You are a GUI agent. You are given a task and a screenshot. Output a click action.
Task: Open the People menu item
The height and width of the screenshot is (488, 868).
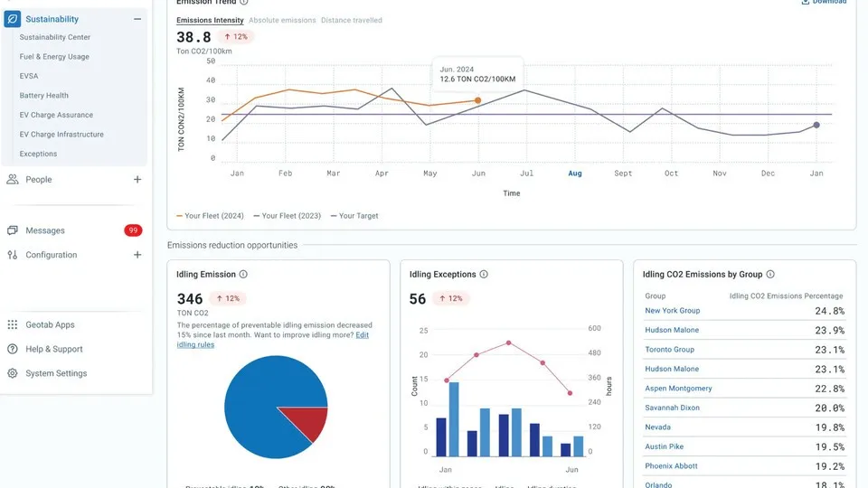[38, 179]
